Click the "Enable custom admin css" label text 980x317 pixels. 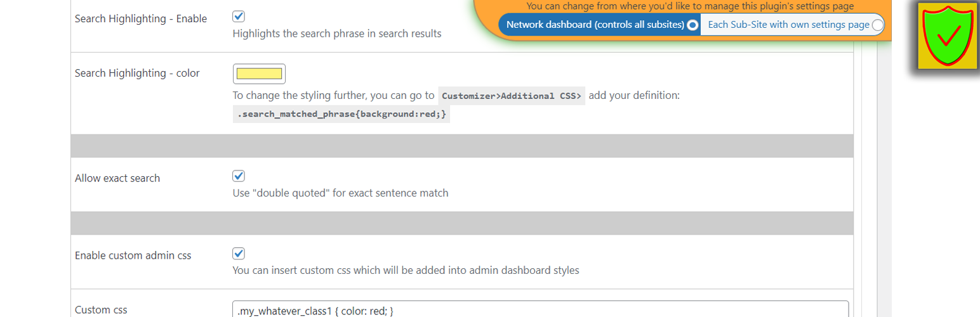(x=133, y=256)
